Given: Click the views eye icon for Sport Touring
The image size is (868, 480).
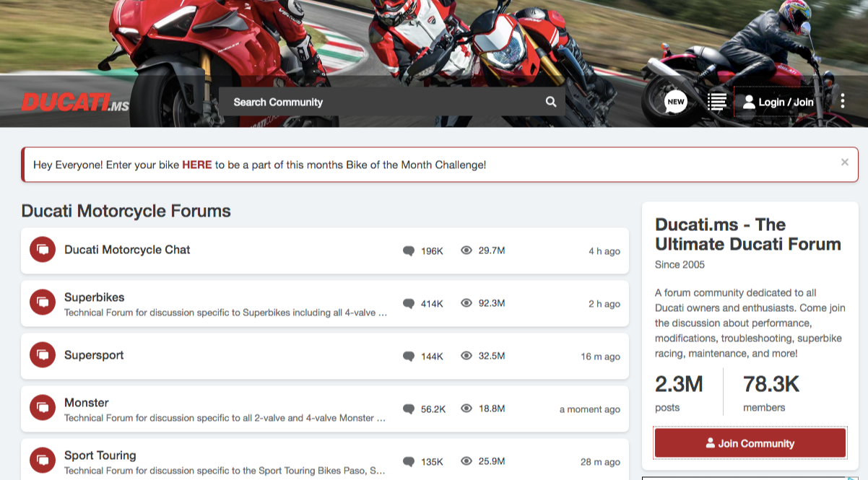Looking at the screenshot, I should tap(466, 461).
